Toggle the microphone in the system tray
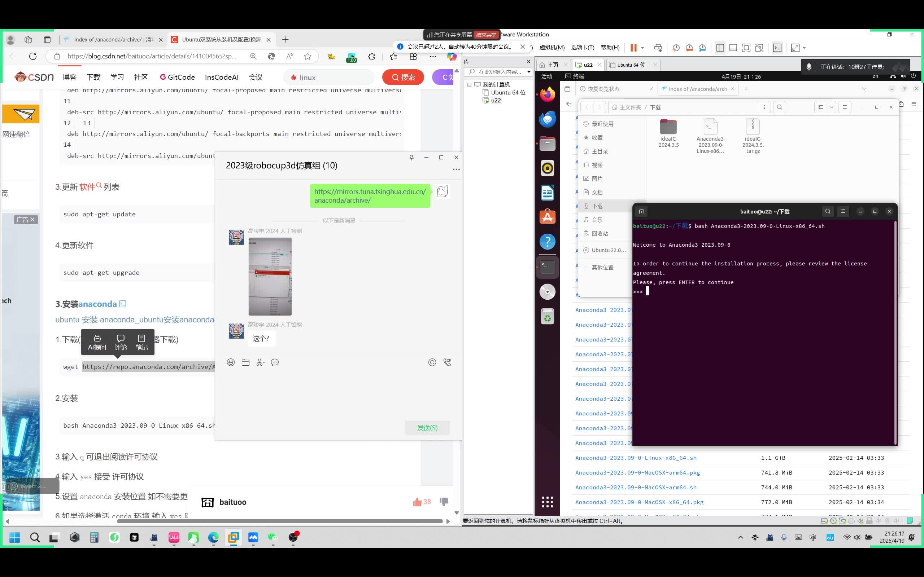Viewport: 924px width, 577px height. (784, 537)
